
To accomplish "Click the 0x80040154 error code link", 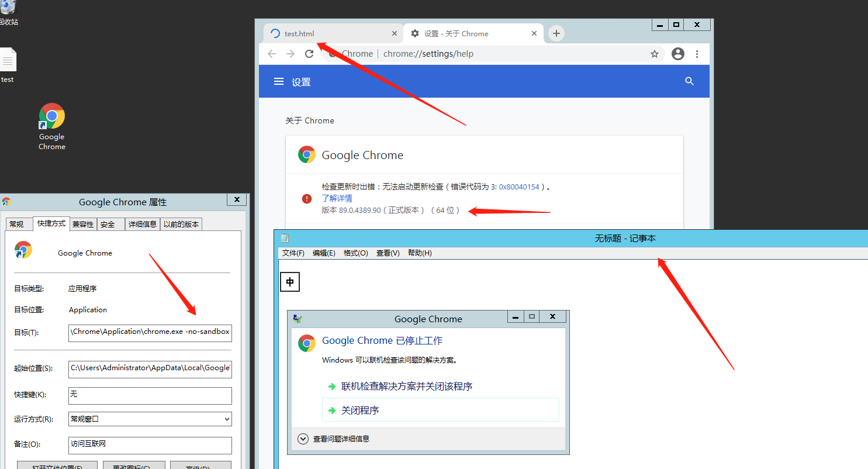I will click(519, 187).
